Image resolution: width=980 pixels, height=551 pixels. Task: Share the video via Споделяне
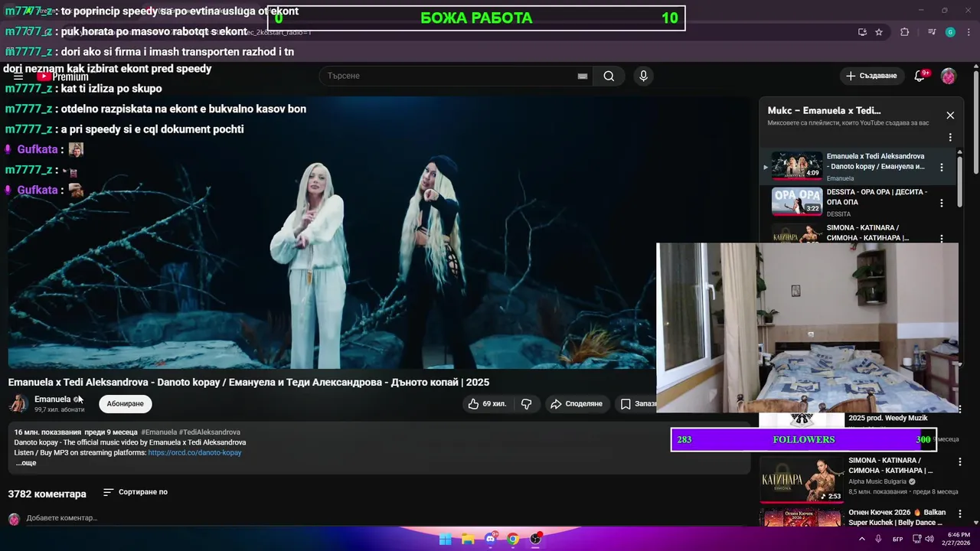point(577,403)
